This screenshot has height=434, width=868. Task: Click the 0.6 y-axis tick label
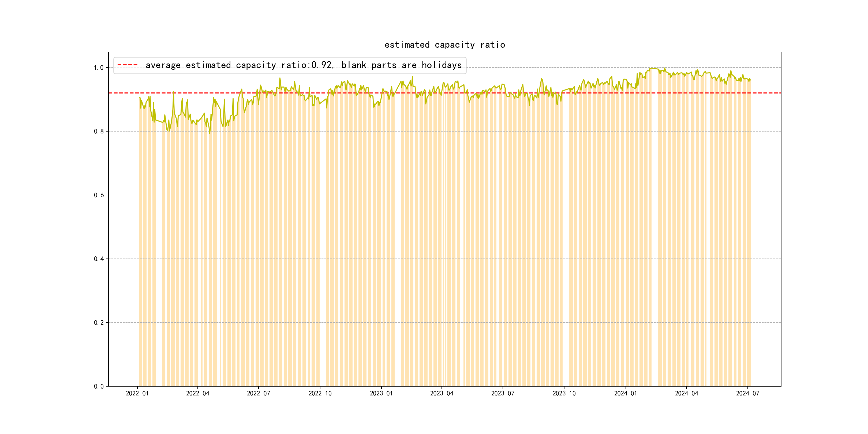tap(99, 195)
